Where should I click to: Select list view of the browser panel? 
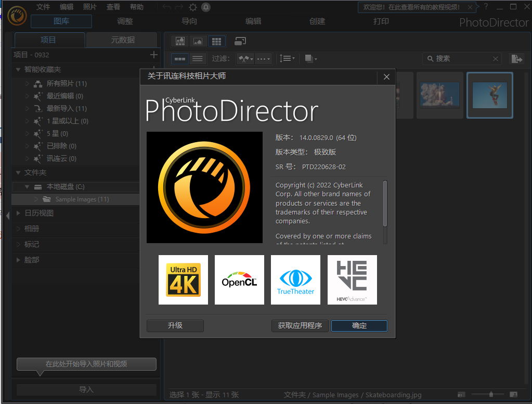pyautogui.click(x=198, y=59)
